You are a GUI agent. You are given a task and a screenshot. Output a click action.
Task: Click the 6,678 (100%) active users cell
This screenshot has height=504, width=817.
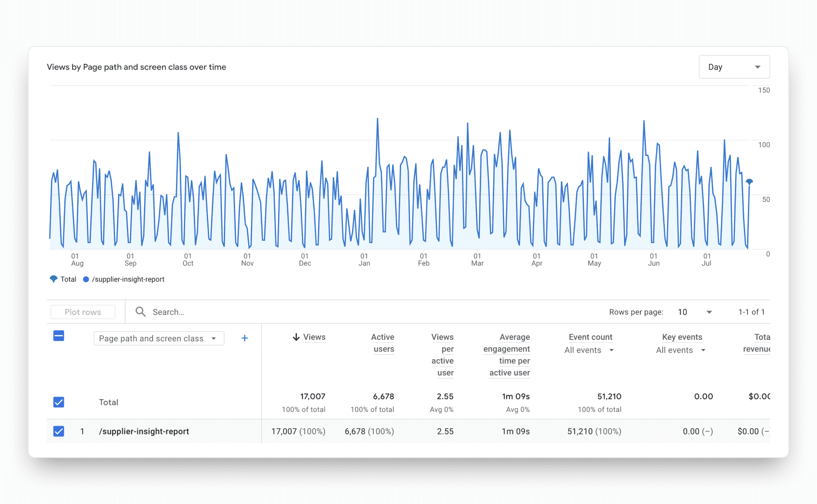(x=369, y=431)
